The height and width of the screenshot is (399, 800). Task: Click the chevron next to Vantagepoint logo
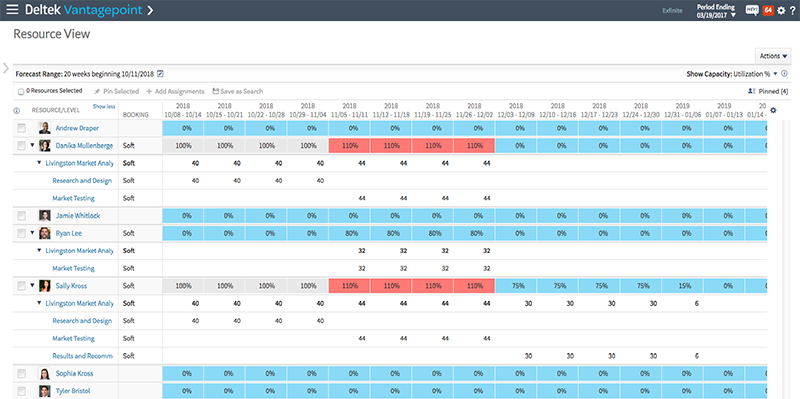[150, 10]
